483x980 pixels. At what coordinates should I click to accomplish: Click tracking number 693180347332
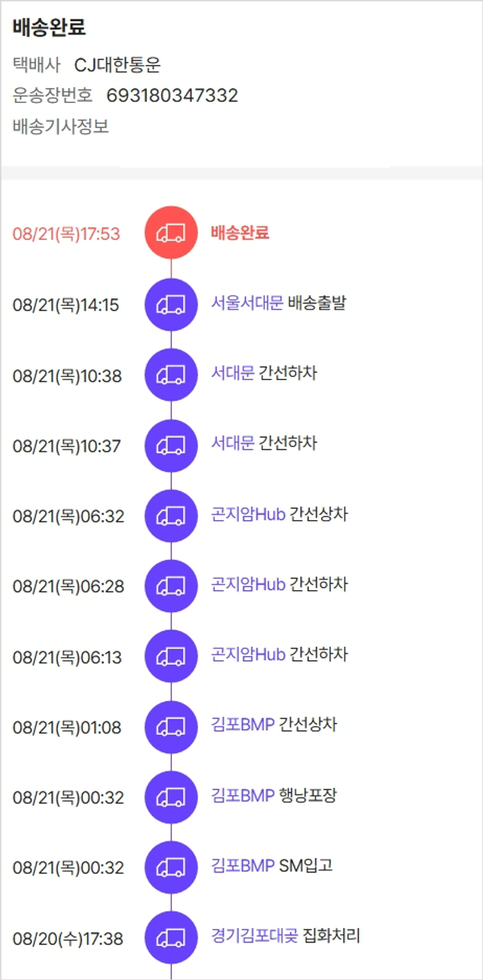click(x=172, y=96)
